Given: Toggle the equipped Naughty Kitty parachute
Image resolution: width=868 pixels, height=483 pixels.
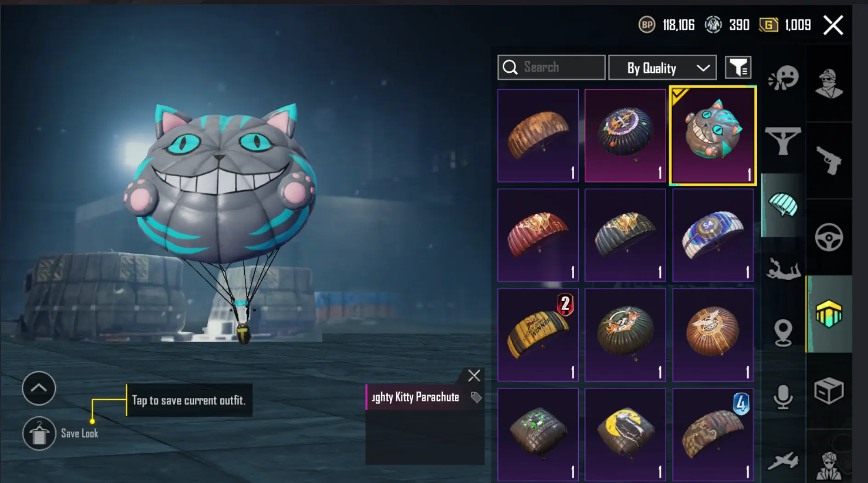Looking at the screenshot, I should [713, 136].
